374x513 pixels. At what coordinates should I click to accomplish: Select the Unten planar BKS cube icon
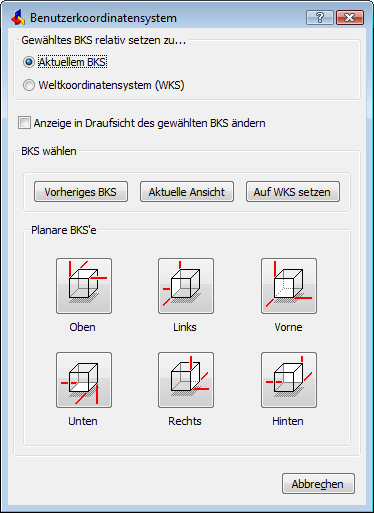click(x=84, y=380)
